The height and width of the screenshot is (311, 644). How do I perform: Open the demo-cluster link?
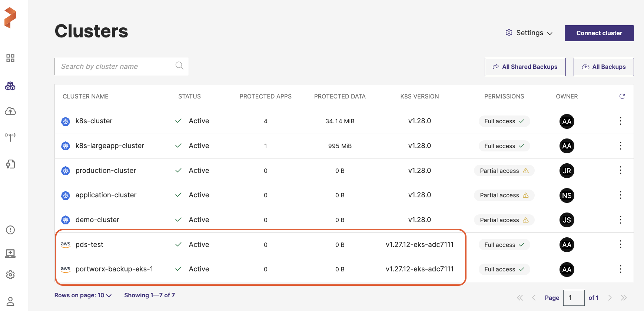click(97, 220)
